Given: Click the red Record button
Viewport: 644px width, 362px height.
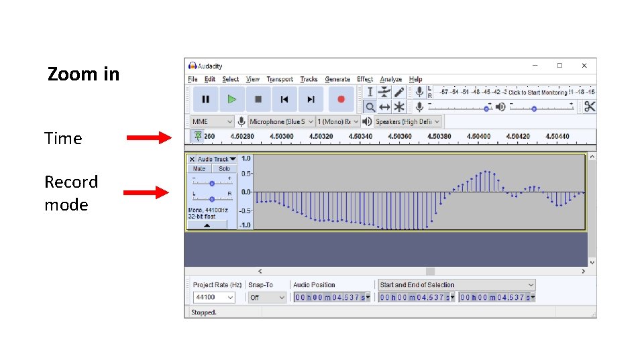Looking at the screenshot, I should pos(341,99).
